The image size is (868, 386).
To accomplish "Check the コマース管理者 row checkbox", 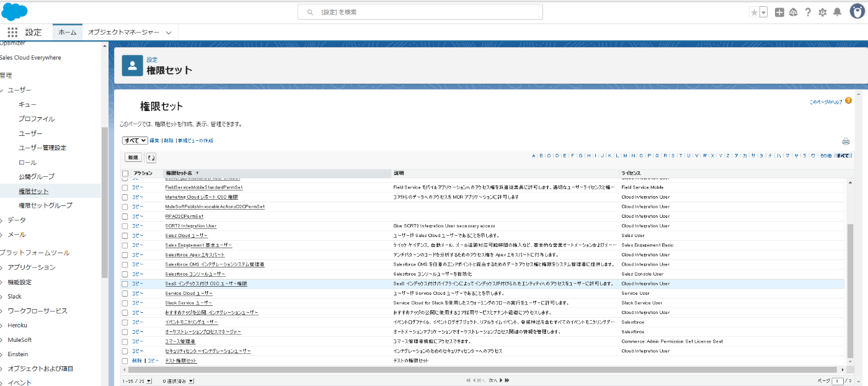I will (125, 341).
